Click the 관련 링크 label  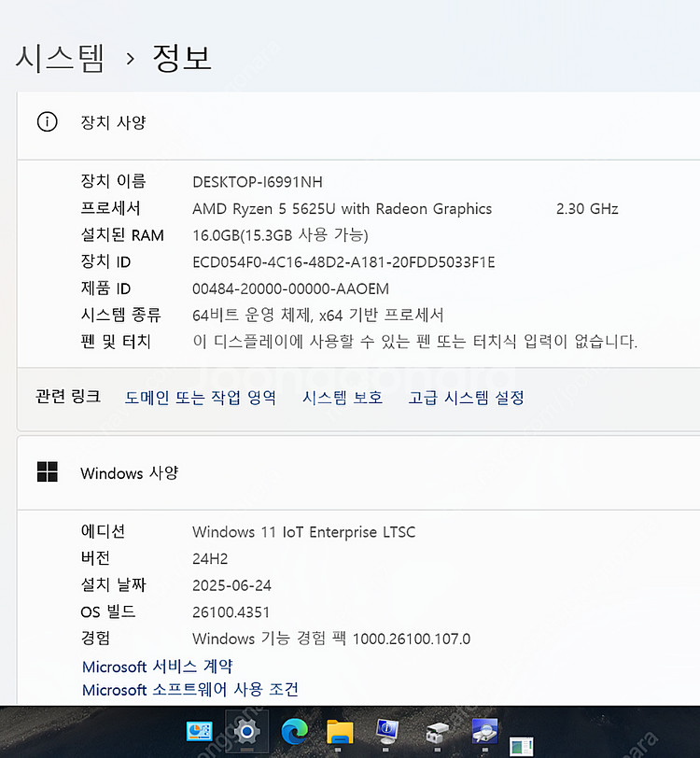68,397
